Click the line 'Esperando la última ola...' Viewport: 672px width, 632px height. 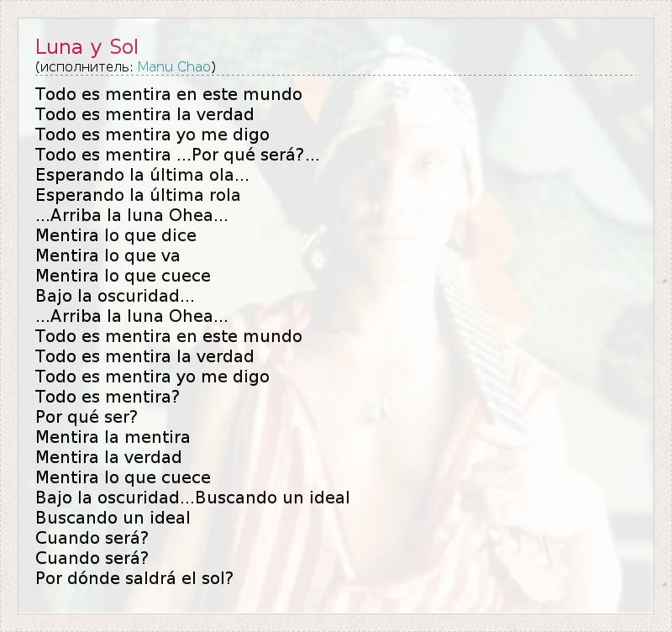[x=142, y=175]
